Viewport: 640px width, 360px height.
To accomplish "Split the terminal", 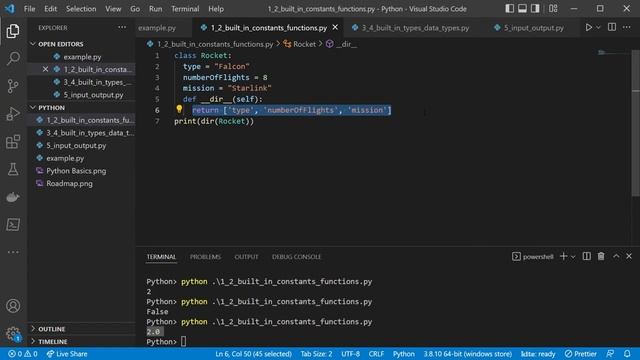I will [587, 256].
